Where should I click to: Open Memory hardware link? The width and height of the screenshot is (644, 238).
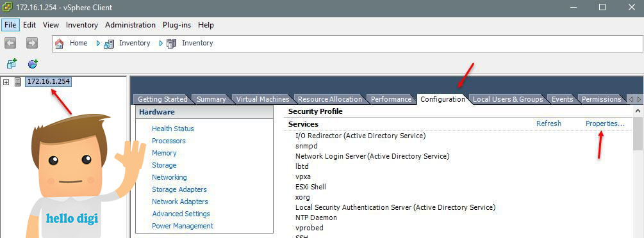tap(164, 153)
